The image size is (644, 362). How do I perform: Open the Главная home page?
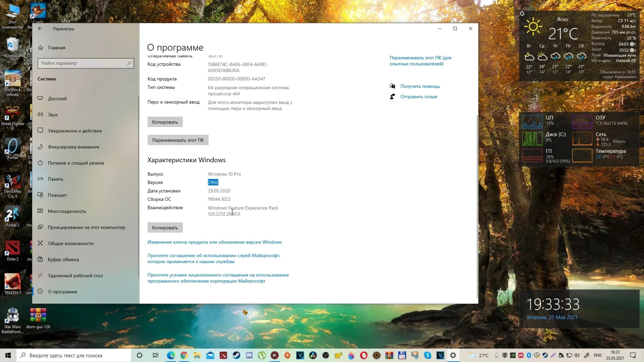pyautogui.click(x=56, y=48)
